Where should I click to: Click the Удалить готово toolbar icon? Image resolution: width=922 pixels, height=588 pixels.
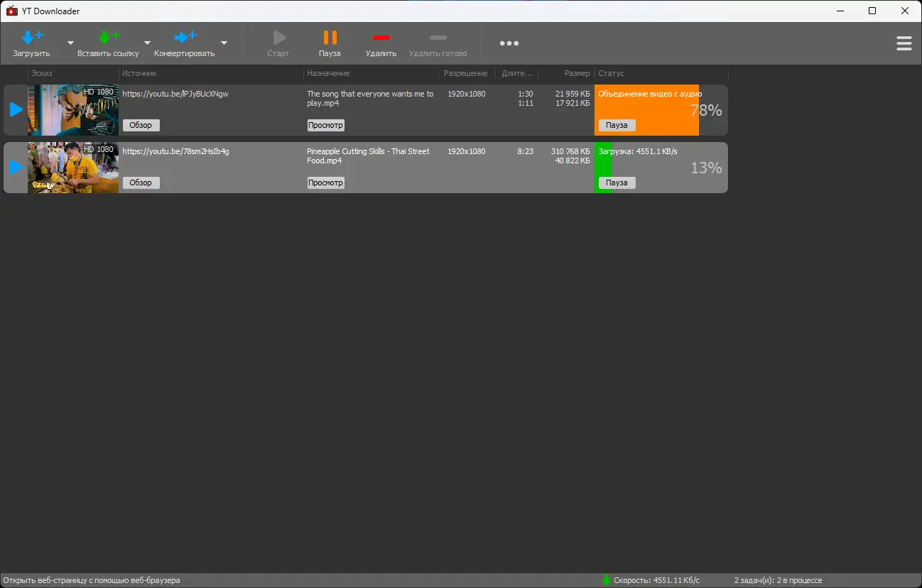pyautogui.click(x=438, y=38)
